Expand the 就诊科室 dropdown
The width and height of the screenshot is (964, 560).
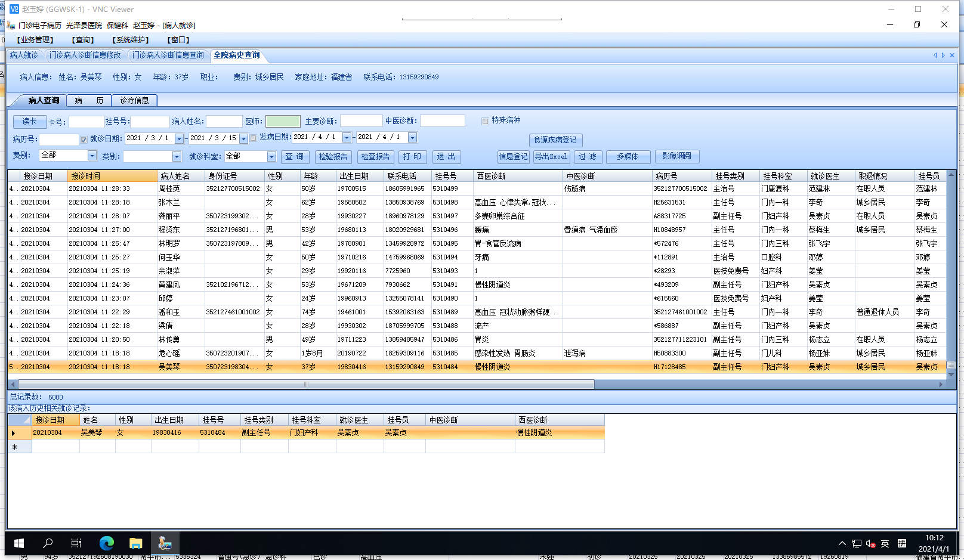[271, 157]
